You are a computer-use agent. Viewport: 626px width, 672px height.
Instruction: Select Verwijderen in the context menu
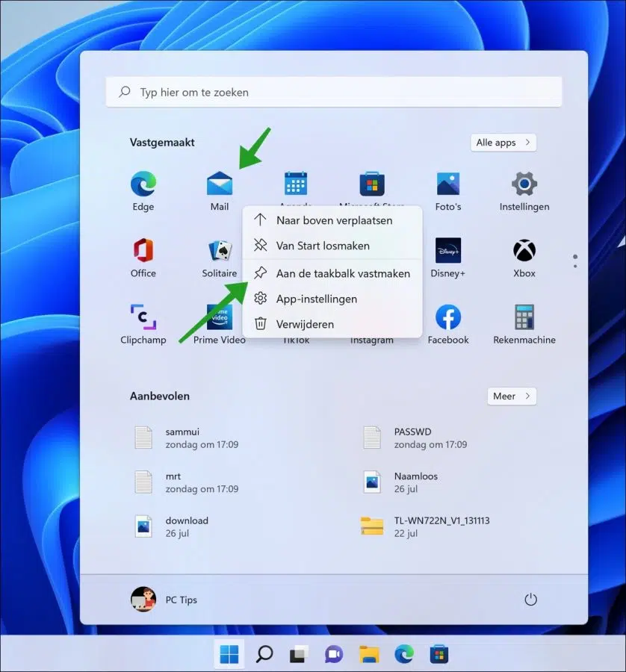point(332,324)
